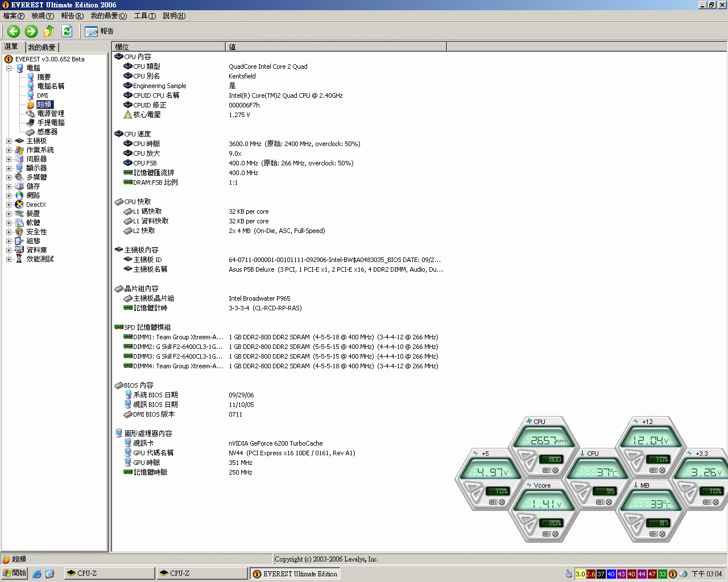The width and height of the screenshot is (728, 582).
Task: Open the 我的最愛(O) menu
Action: tap(109, 16)
